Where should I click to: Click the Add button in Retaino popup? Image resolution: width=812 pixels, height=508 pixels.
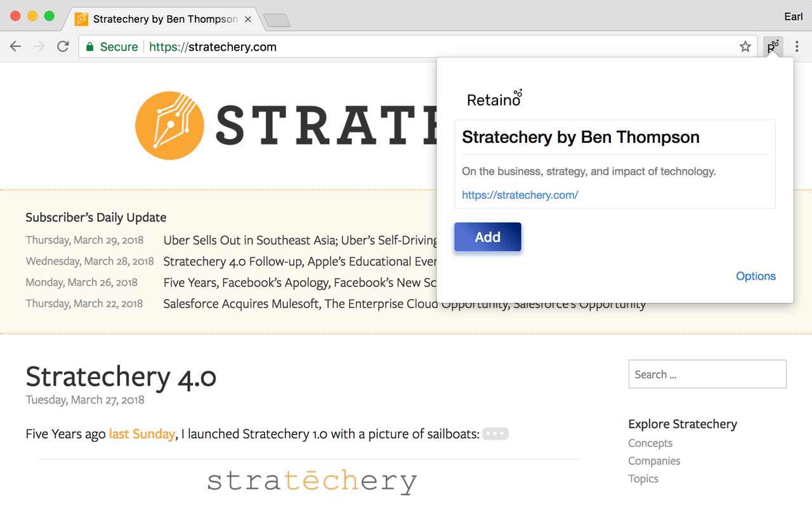pyautogui.click(x=488, y=237)
